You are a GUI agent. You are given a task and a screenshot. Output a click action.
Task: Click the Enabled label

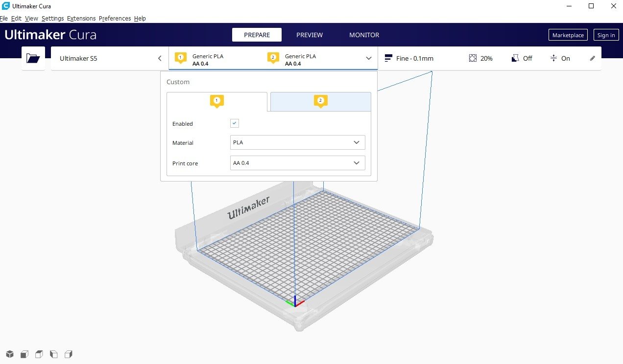coord(183,123)
